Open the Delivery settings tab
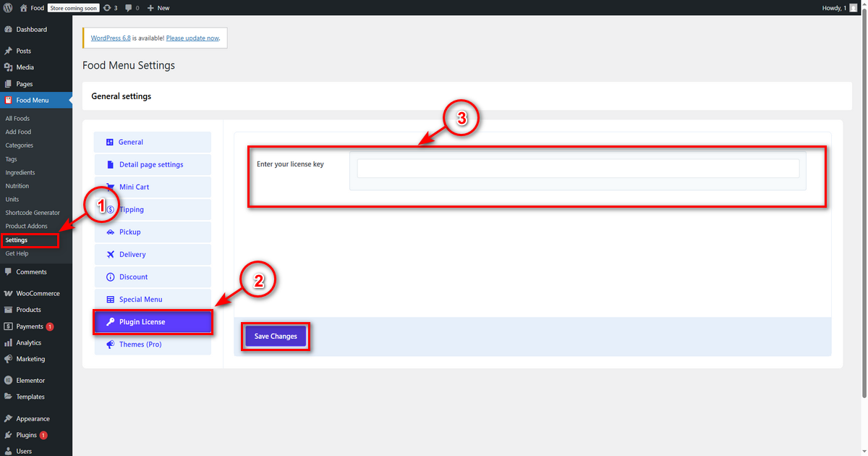 [153, 255]
